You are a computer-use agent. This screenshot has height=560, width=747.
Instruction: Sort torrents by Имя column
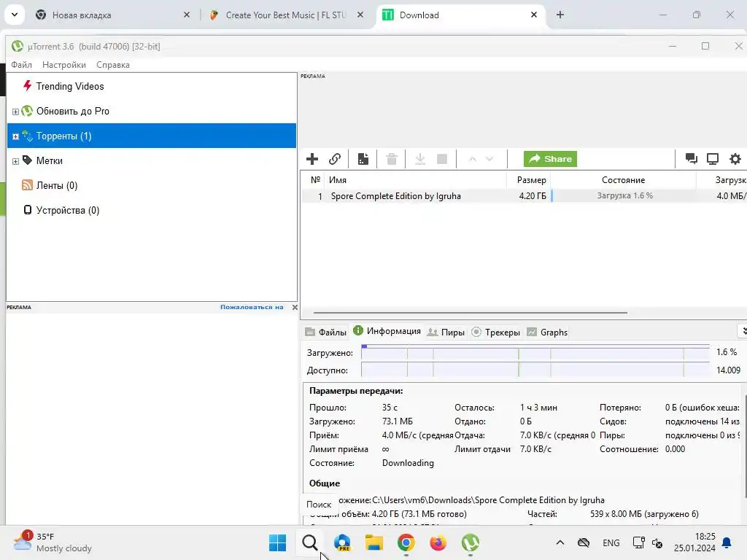point(415,180)
